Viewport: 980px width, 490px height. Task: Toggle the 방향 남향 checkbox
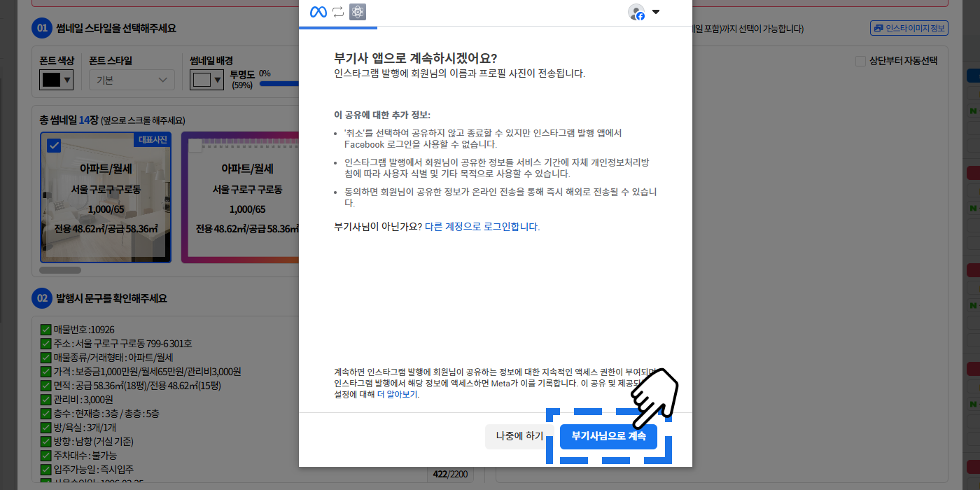[x=45, y=442]
